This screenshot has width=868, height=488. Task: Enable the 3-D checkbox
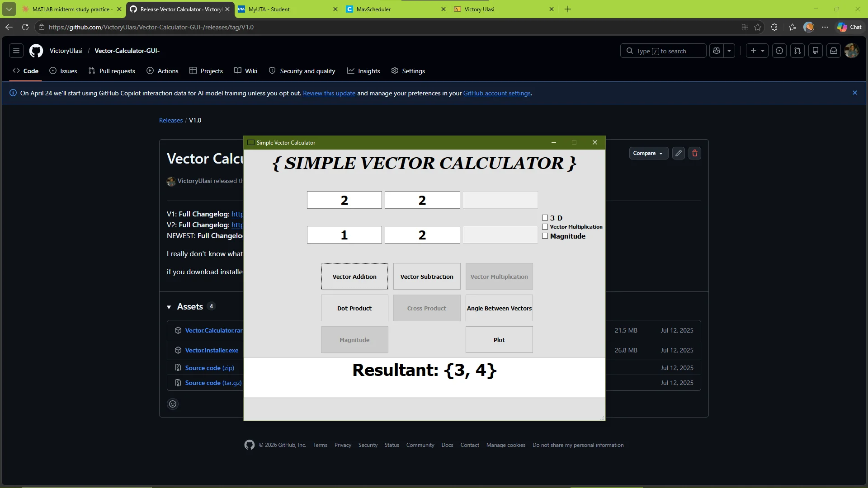545,218
